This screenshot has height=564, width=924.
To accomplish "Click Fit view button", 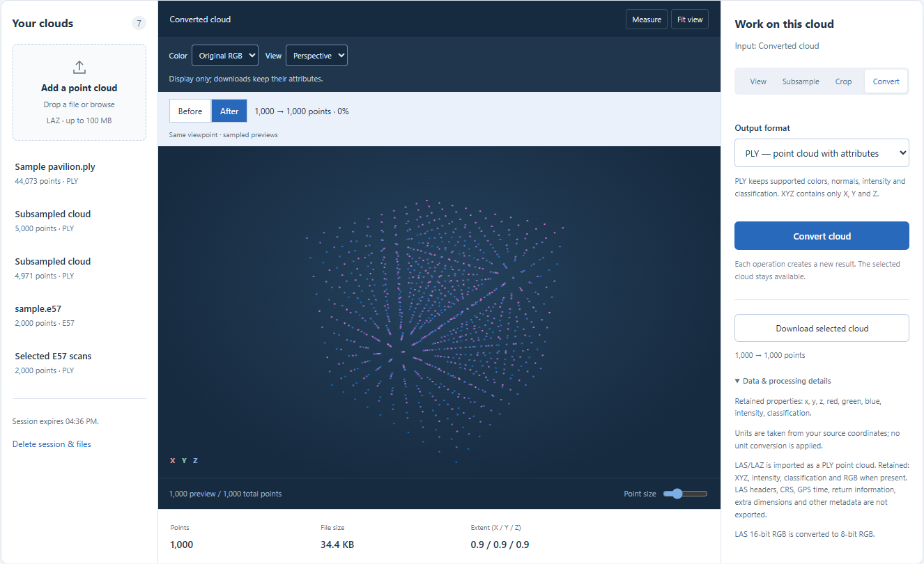I will (690, 19).
